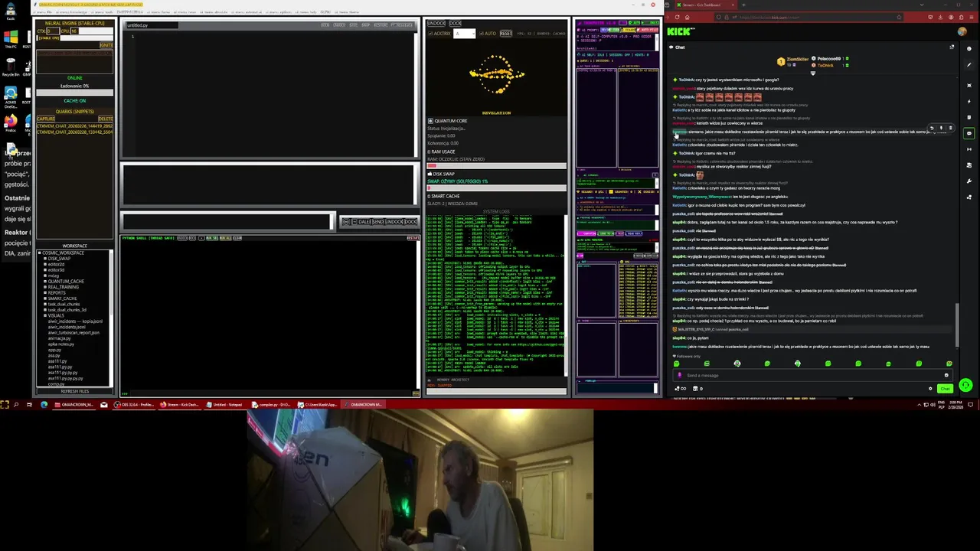Select snippet CTXMEM_CHAT_20260226_144419

pos(74,126)
